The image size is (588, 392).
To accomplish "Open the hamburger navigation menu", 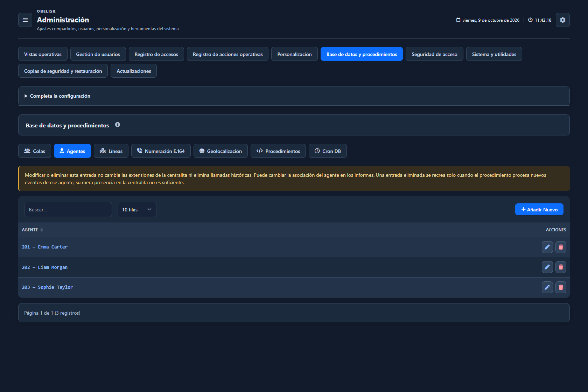I will click(25, 20).
